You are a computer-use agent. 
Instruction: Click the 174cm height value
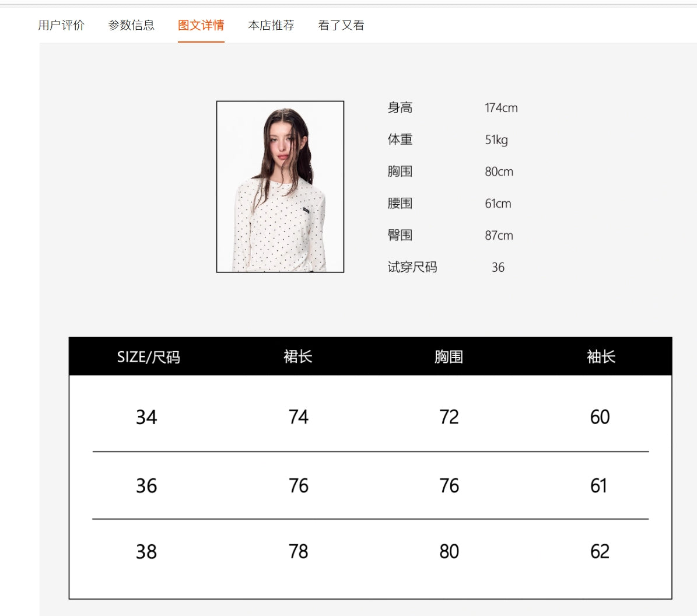(x=501, y=108)
